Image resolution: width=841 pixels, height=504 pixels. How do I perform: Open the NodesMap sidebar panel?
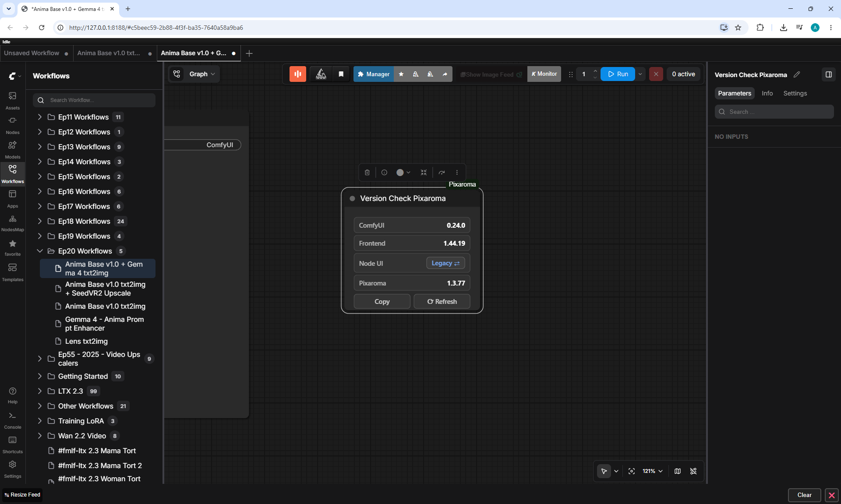(13, 223)
